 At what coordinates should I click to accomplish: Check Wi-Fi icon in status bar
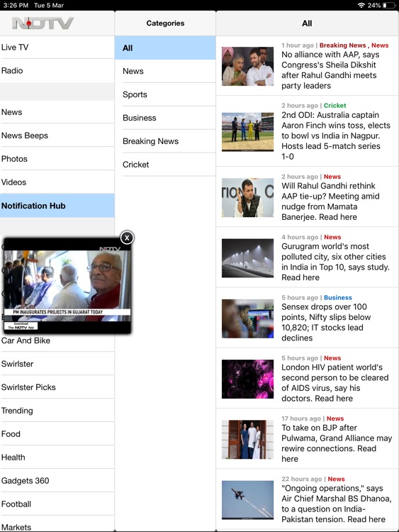[x=361, y=5]
